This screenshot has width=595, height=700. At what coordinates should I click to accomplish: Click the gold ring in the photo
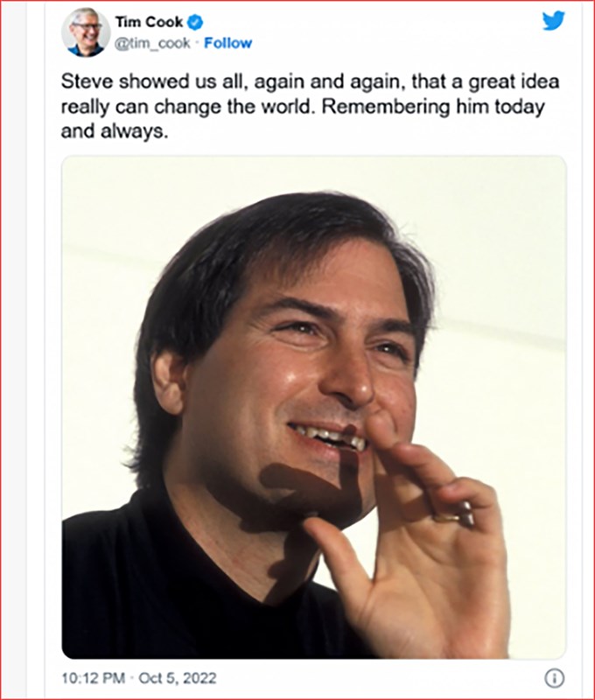(449, 516)
